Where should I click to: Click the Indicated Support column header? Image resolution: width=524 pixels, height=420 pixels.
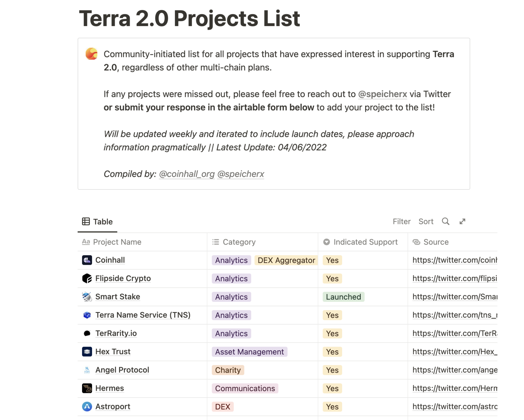(363, 242)
